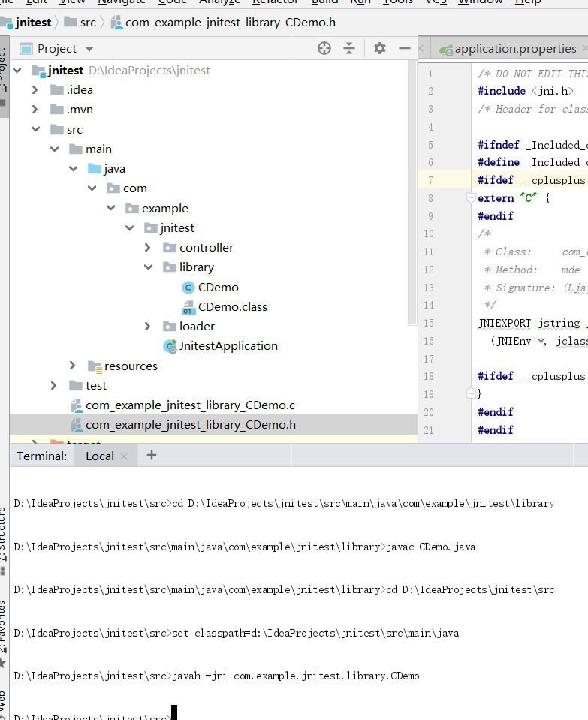Select the library package label
The image size is (588, 720).
pos(197,267)
